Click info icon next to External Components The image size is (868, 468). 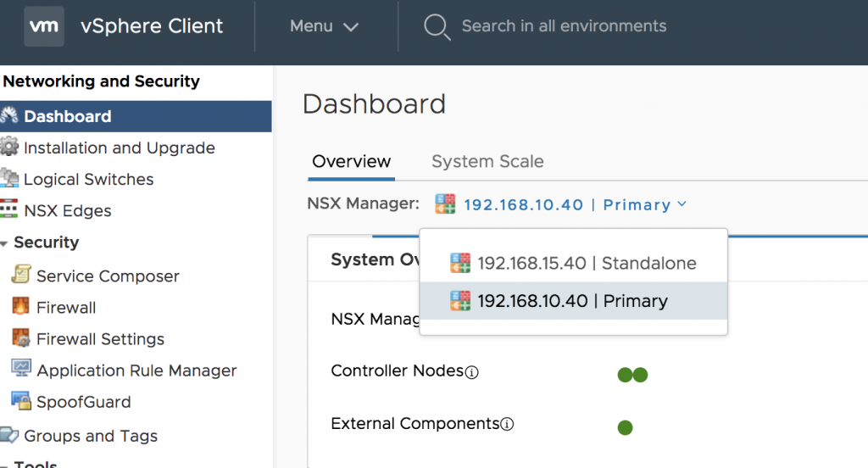507,424
